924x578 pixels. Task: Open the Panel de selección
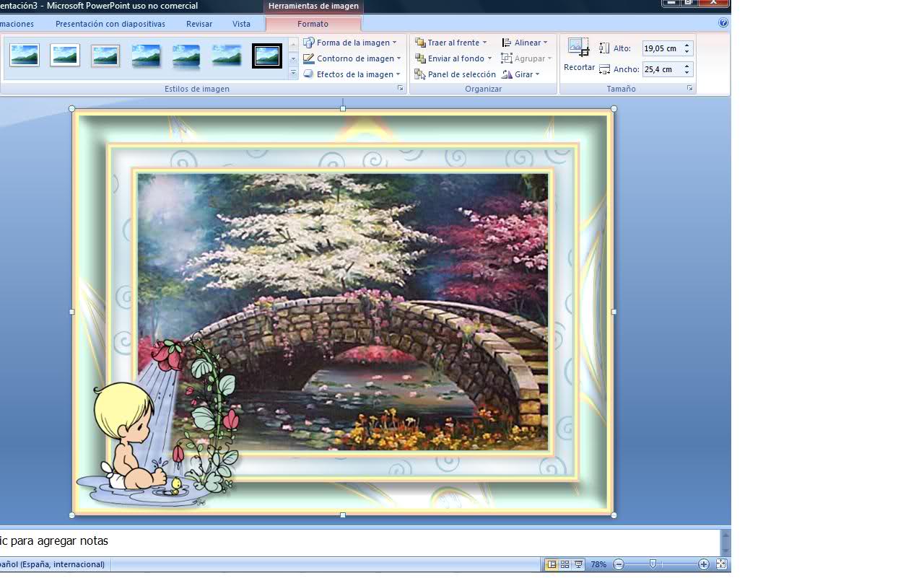coord(456,74)
